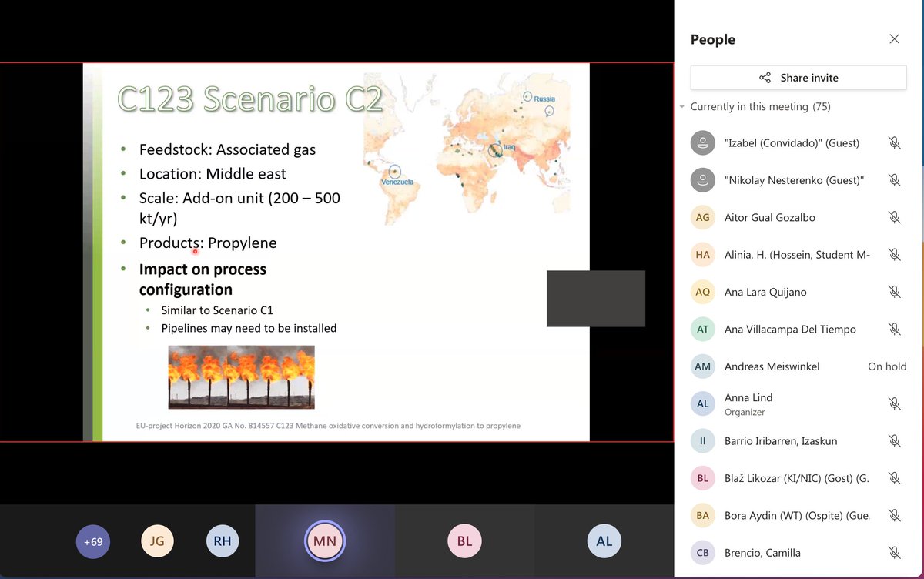Select the AL participant tile in bottom strip
The height and width of the screenshot is (579, 924).
tap(604, 541)
